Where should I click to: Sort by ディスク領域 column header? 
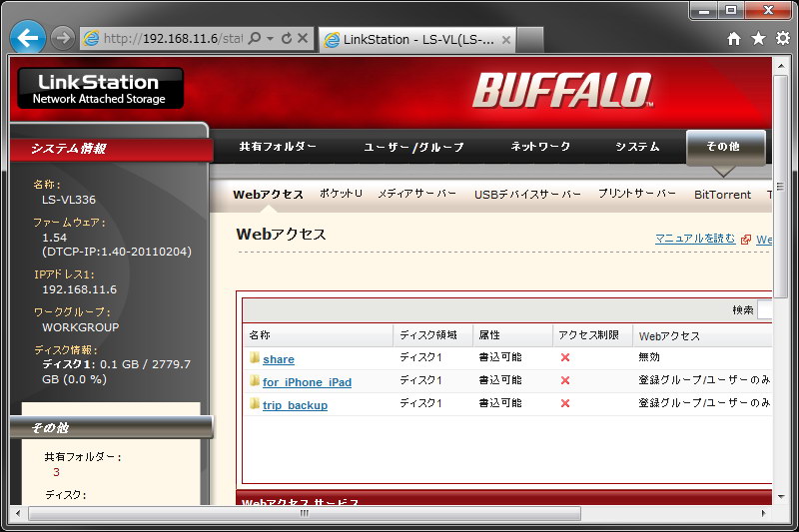433,335
